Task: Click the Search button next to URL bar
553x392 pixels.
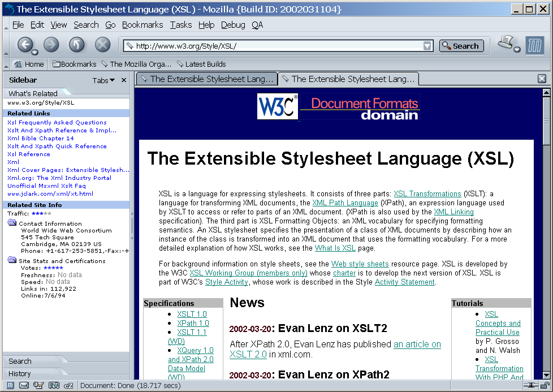Action: click(461, 46)
